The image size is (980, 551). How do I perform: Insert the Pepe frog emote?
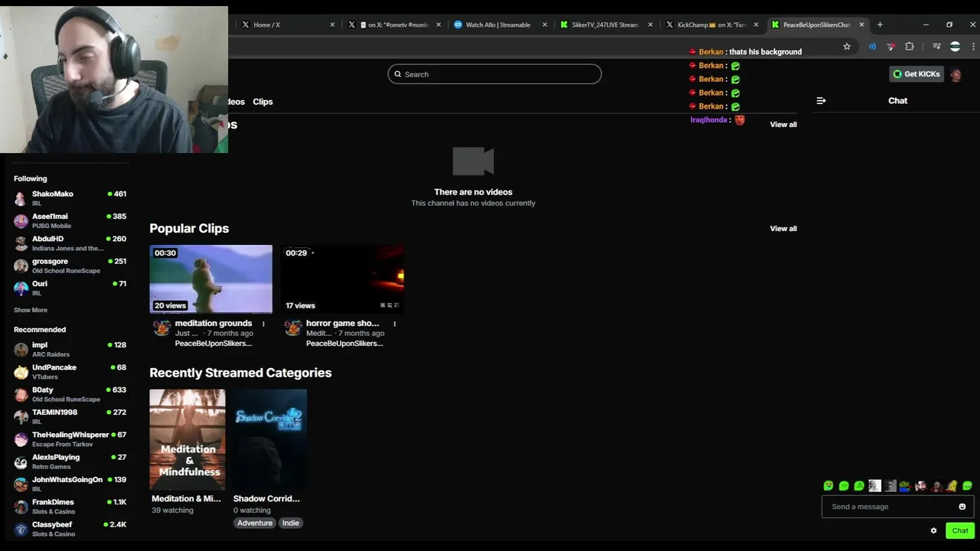pos(905,486)
